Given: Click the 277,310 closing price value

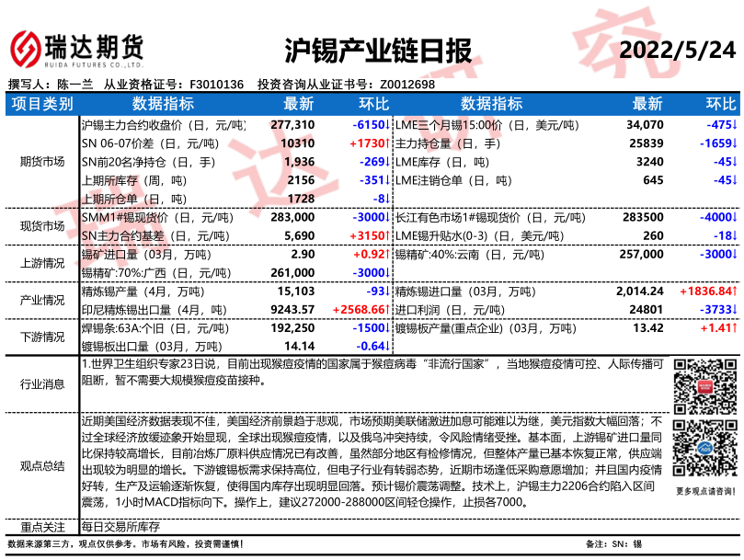Looking at the screenshot, I should [292, 124].
